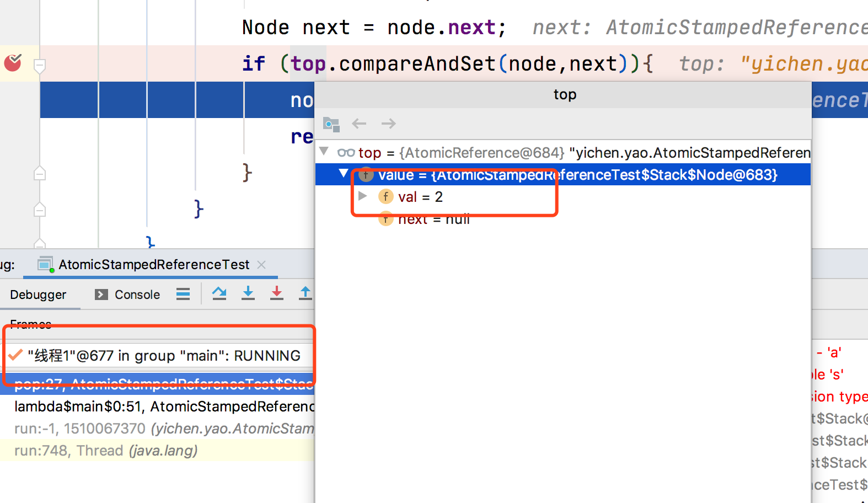The image size is (868, 503).
Task: Click the Step Over debugger icon
Action: click(219, 293)
